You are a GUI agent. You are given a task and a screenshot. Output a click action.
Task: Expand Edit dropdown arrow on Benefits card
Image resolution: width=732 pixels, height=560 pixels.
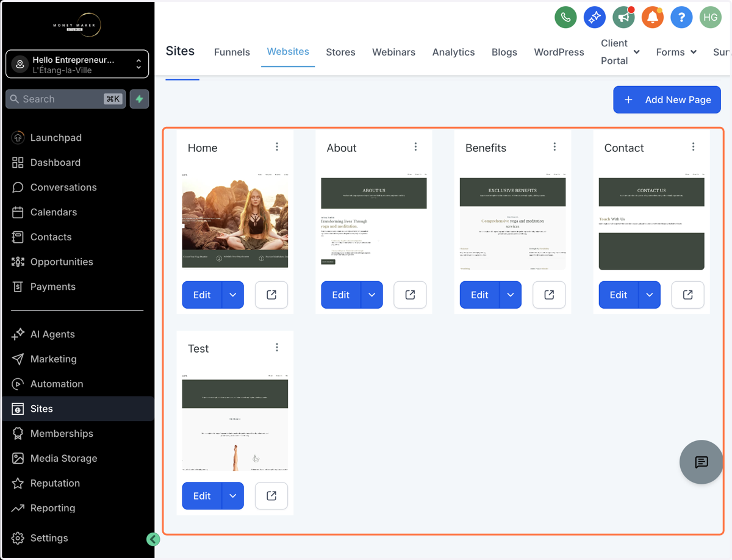[x=511, y=295]
